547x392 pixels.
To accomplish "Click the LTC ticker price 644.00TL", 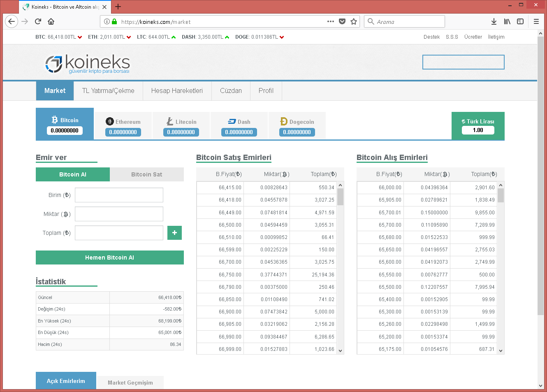I will 159,37.
